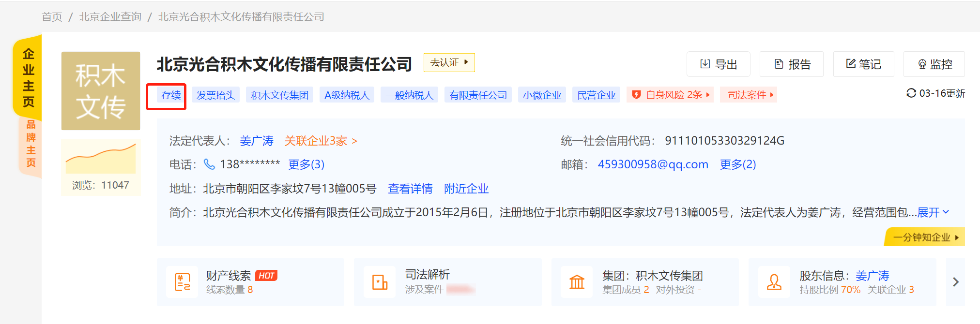Expand the 司法案件 tag

749,95
